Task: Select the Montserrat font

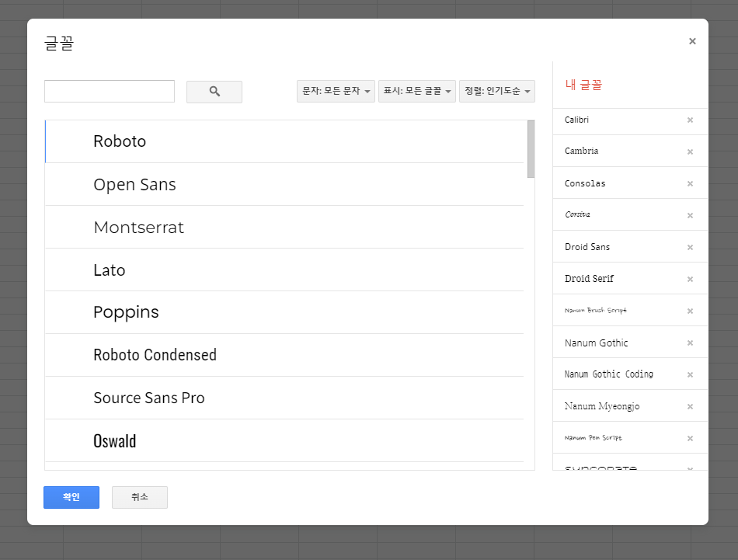Action: pos(284,228)
